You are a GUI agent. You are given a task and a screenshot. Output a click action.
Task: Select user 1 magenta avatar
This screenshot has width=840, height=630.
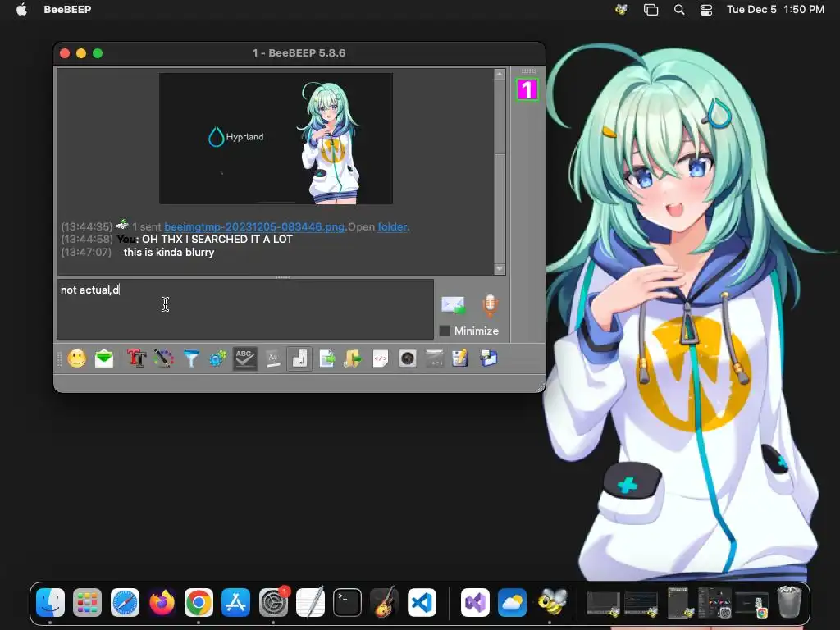tap(527, 89)
